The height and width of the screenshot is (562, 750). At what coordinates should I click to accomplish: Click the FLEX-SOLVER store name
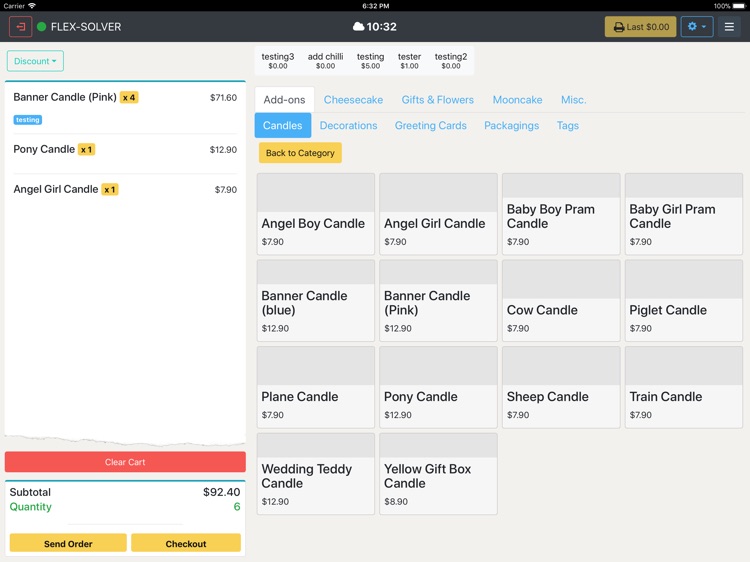click(86, 27)
